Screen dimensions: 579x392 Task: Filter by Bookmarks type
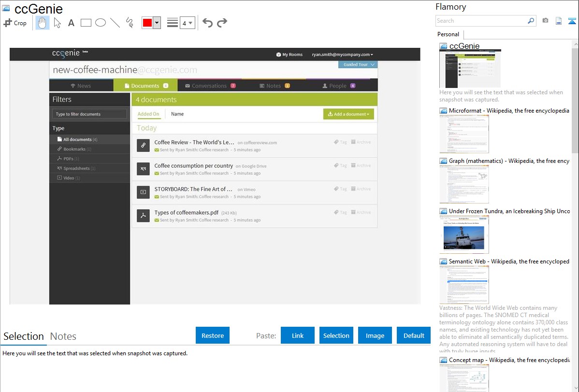click(89, 149)
